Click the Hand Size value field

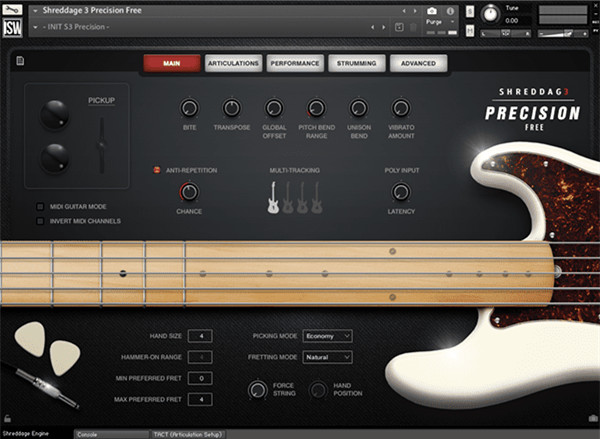(201, 336)
